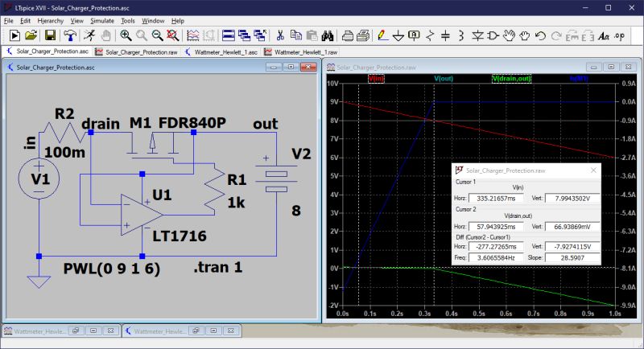Maximize the schematic child window
This screenshot has width=644, height=349.
tap(291, 67)
